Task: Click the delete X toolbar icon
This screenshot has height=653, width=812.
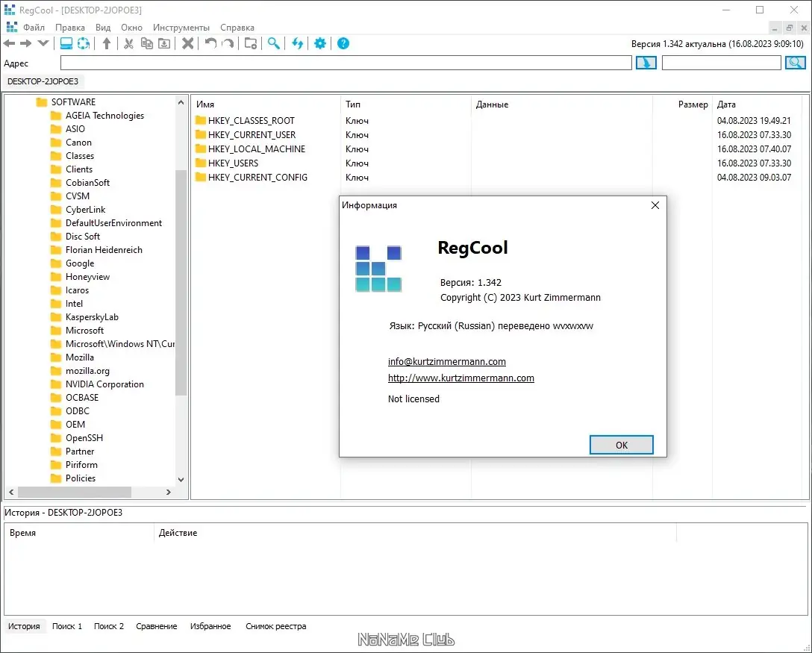Action: tap(188, 43)
